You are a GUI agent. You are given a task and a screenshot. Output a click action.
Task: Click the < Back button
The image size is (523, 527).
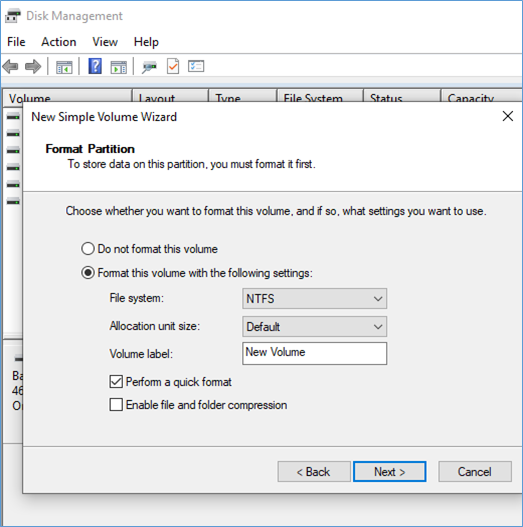click(x=314, y=472)
